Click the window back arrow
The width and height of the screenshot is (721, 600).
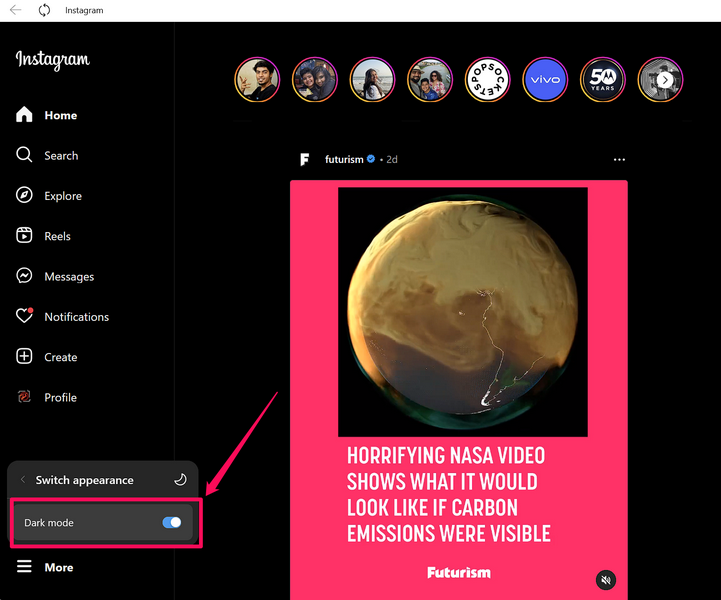(16, 10)
